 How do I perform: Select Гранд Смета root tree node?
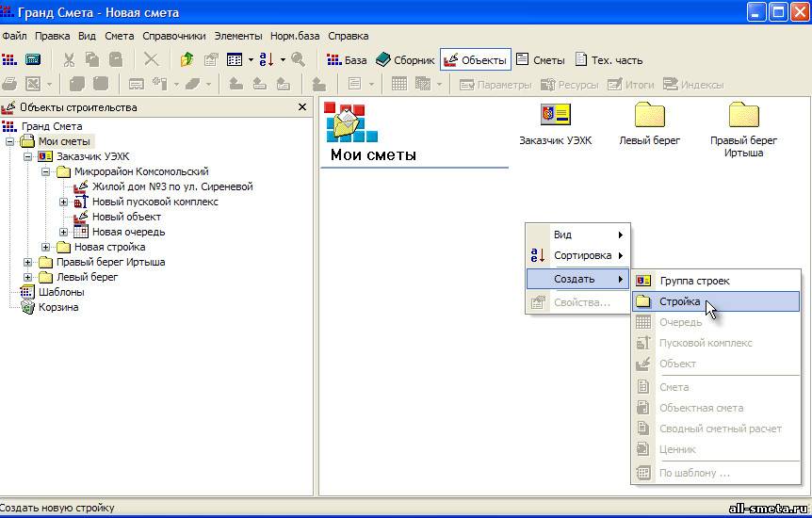pos(51,126)
